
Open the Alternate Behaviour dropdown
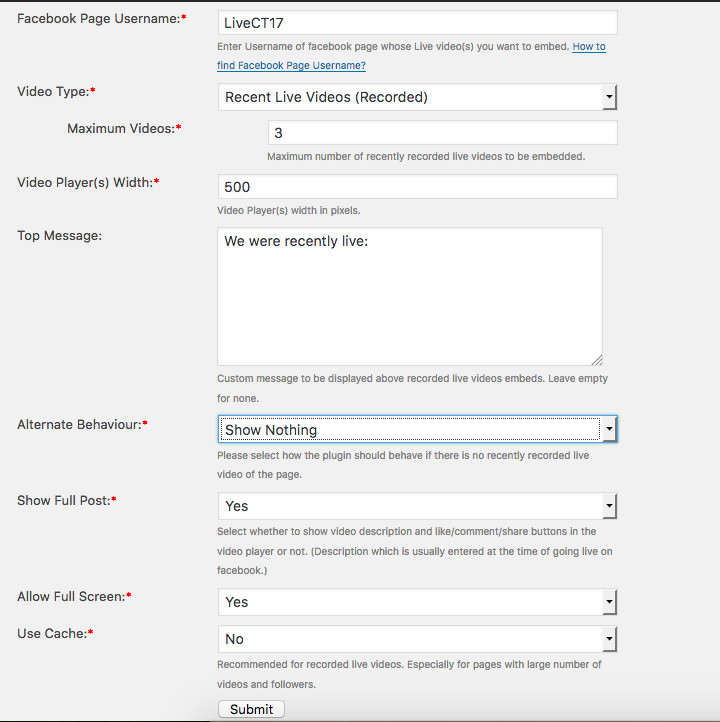417,430
